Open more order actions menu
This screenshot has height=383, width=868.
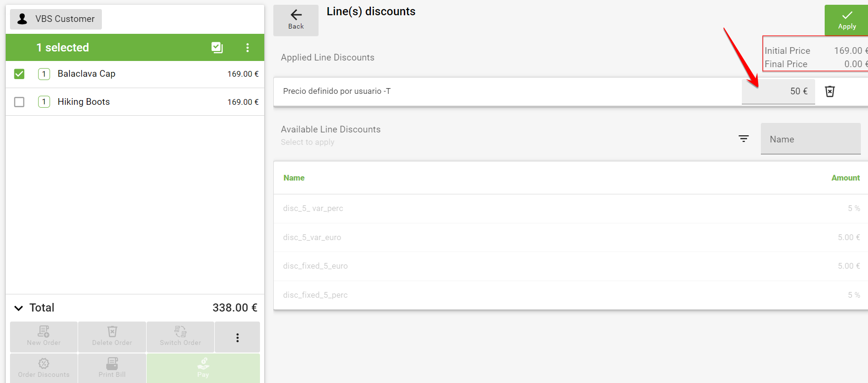(237, 338)
